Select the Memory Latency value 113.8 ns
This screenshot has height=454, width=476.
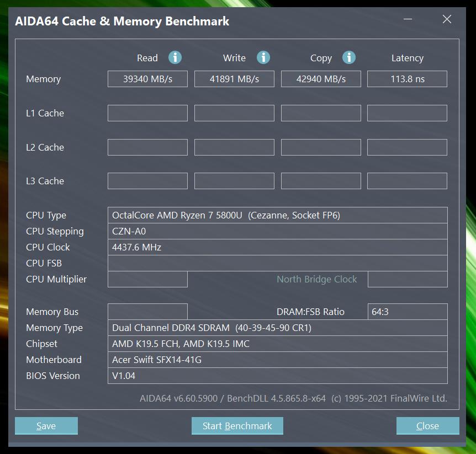[407, 78]
